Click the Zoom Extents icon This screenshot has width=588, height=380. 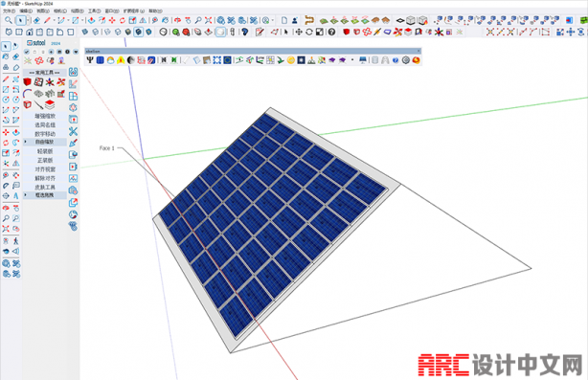pyautogui.click(x=209, y=20)
